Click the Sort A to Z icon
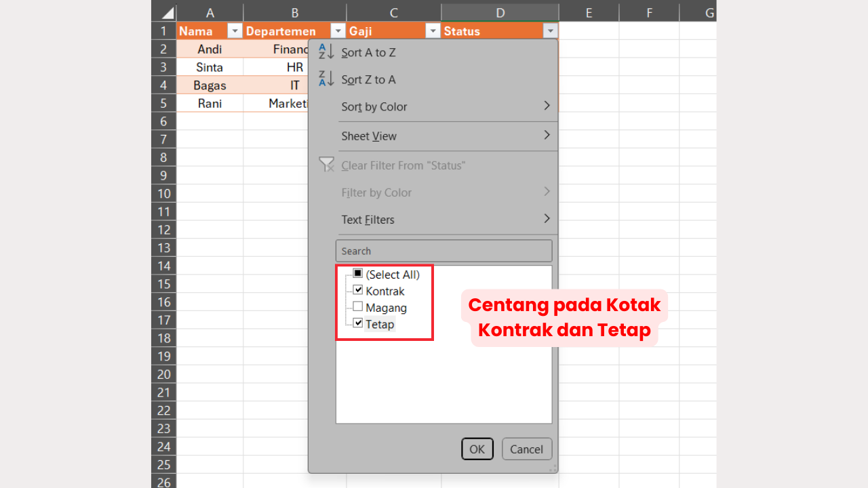This screenshot has width=868, height=488. pyautogui.click(x=326, y=52)
